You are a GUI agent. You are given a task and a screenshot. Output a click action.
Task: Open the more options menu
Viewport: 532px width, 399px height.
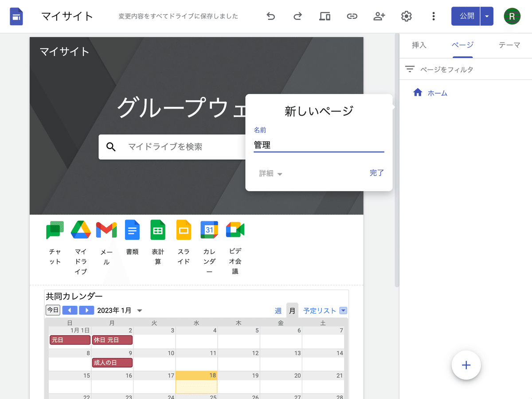[x=433, y=16]
